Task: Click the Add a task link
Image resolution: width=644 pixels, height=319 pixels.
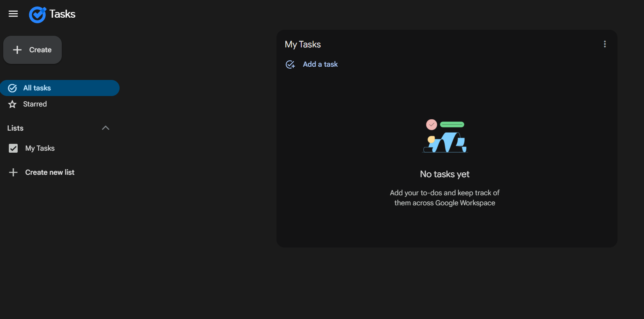Action: (x=312, y=64)
